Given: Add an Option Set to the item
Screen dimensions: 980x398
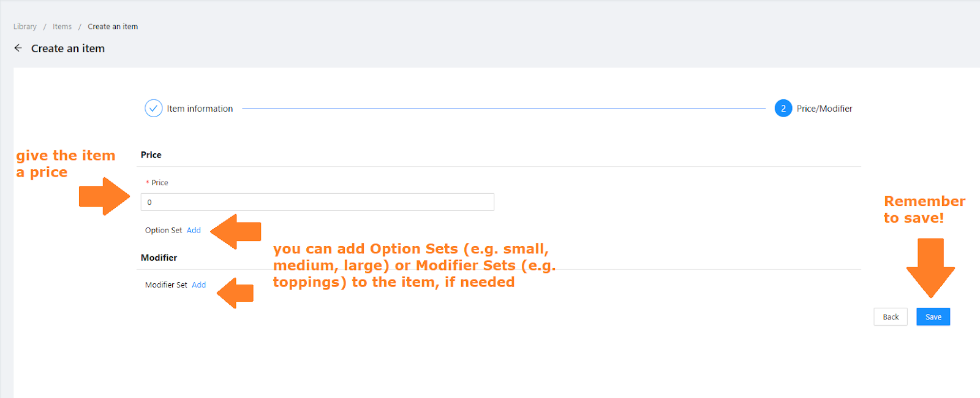Looking at the screenshot, I should tap(194, 230).
